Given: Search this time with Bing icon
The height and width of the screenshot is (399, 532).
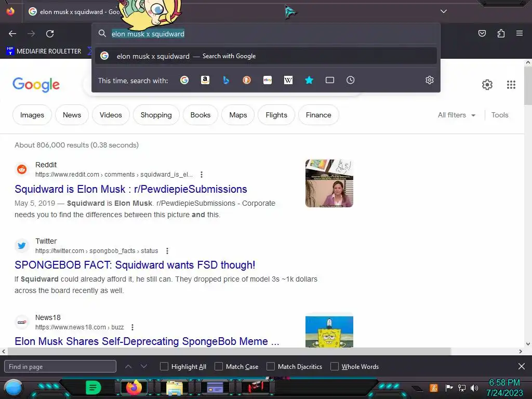Looking at the screenshot, I should (226, 80).
